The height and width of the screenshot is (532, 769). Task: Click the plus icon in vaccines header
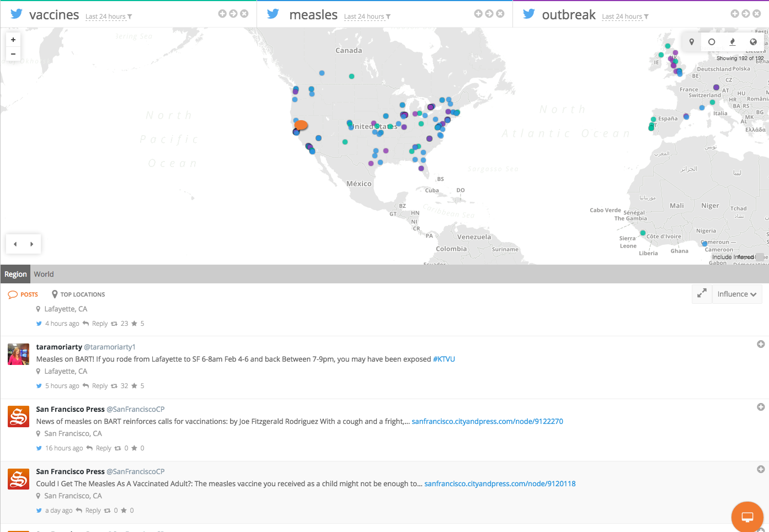point(222,14)
